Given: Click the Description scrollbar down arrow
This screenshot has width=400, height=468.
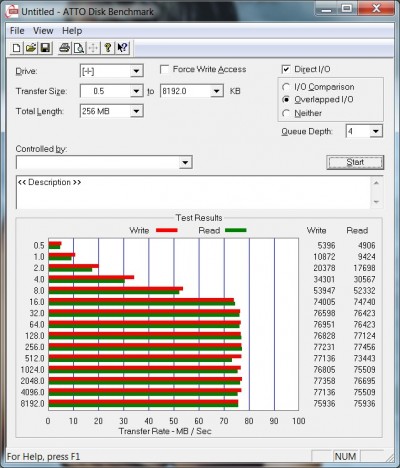Looking at the screenshot, I should point(376,202).
